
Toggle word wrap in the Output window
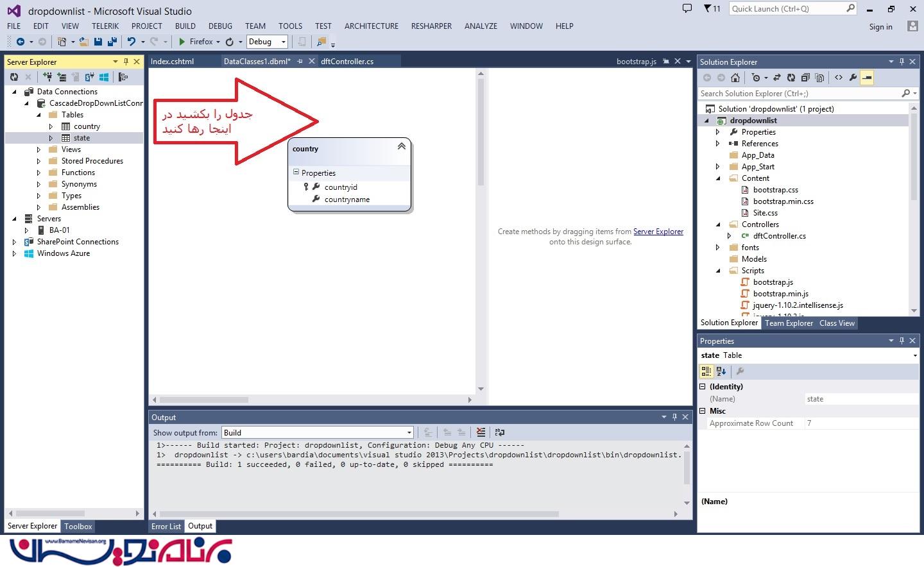pos(500,432)
